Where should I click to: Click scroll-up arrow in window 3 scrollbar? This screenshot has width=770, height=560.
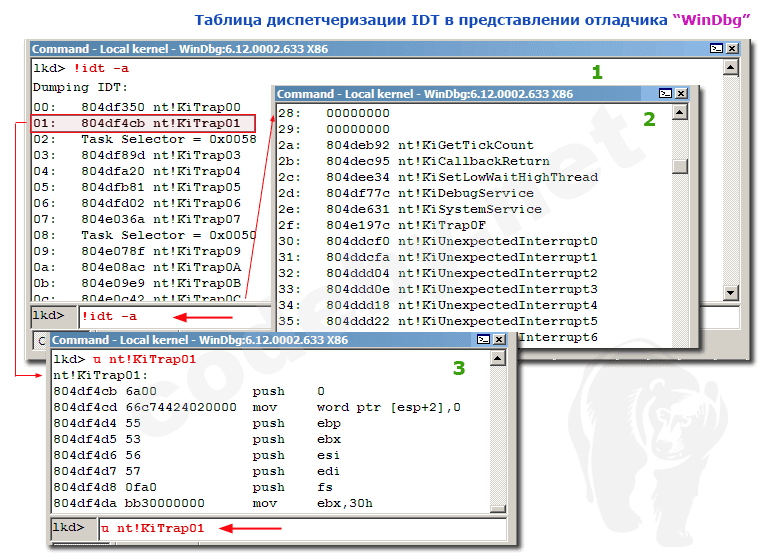click(x=498, y=359)
